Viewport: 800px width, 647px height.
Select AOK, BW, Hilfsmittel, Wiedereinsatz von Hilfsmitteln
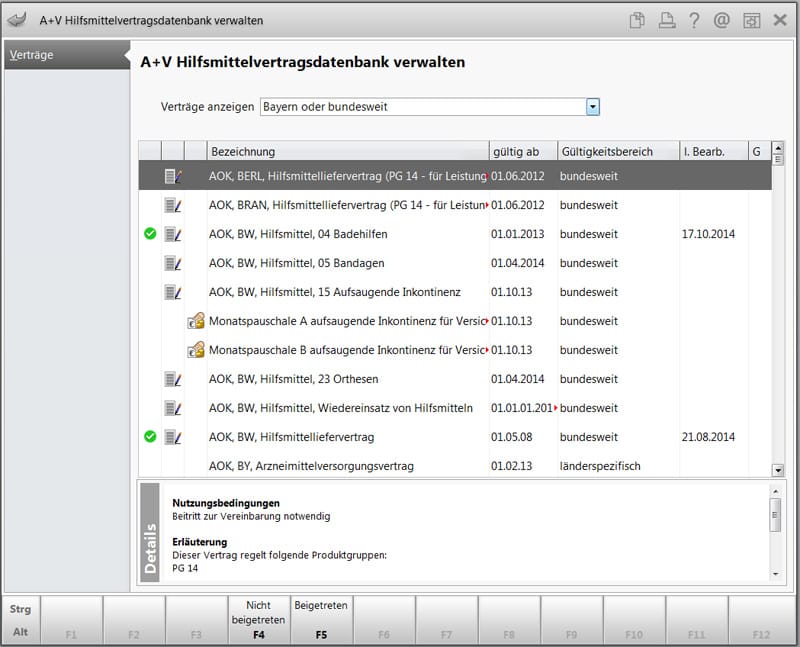tap(341, 408)
